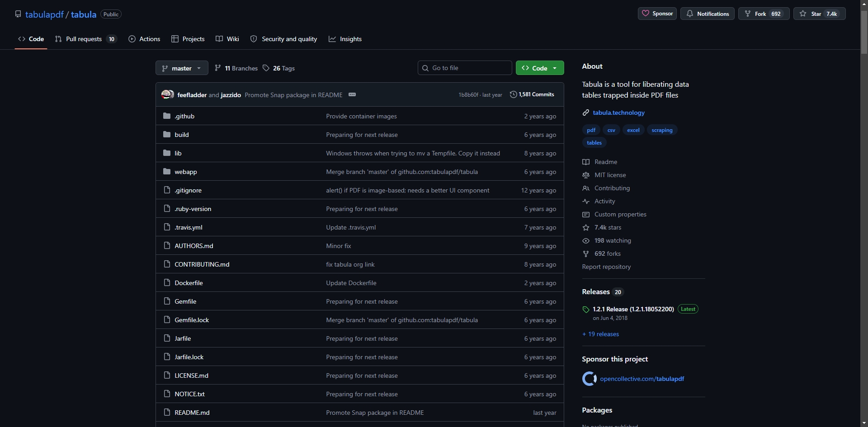The height and width of the screenshot is (427, 868).
Task: Click the 1b8b60f commit hash
Action: [468, 95]
